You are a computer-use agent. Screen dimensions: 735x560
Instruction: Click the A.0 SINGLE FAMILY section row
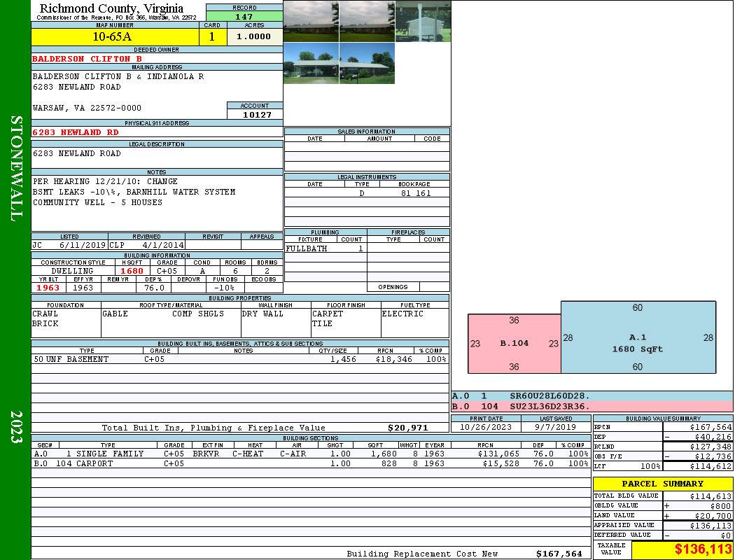311,454
